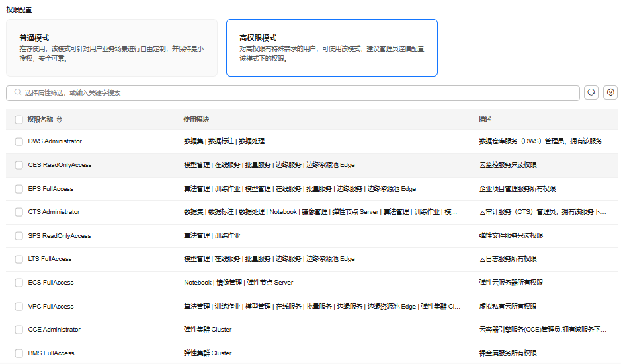This screenshot has height=364, width=621.
Task: Toggle the select-all header checkbox
Action: click(19, 120)
